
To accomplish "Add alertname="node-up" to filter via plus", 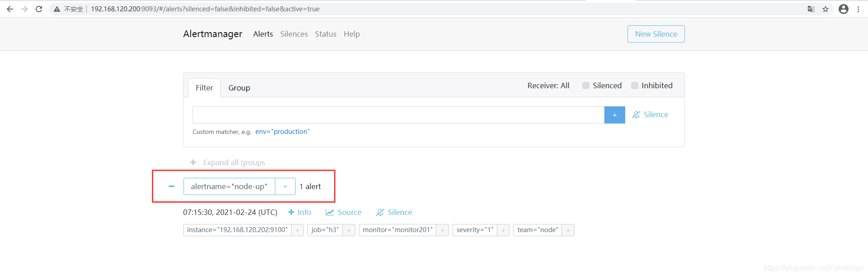I will (x=285, y=186).
